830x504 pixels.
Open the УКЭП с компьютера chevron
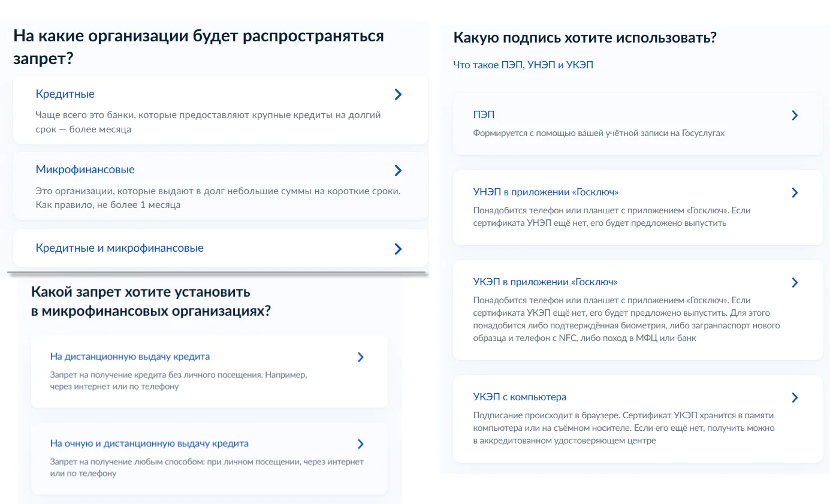pyautogui.click(x=795, y=397)
